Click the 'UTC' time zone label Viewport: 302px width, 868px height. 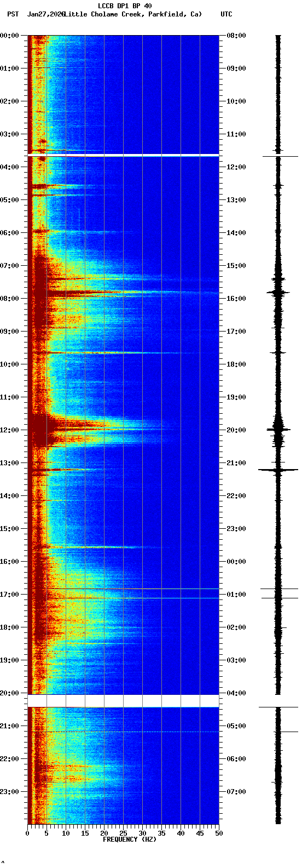coord(226,14)
